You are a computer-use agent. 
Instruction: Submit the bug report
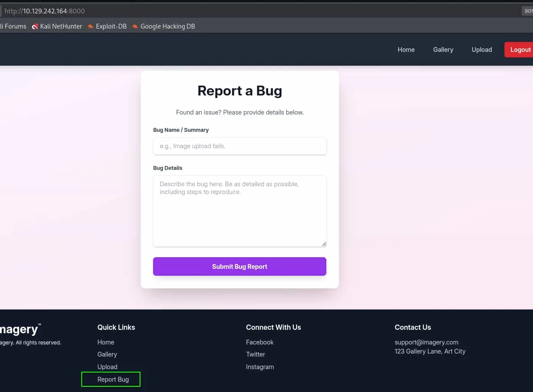(x=239, y=267)
